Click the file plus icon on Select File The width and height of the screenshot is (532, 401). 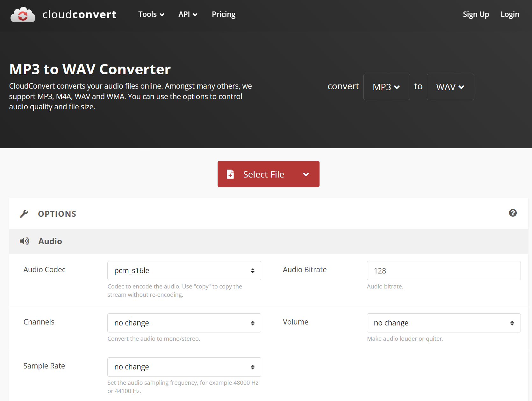(230, 174)
